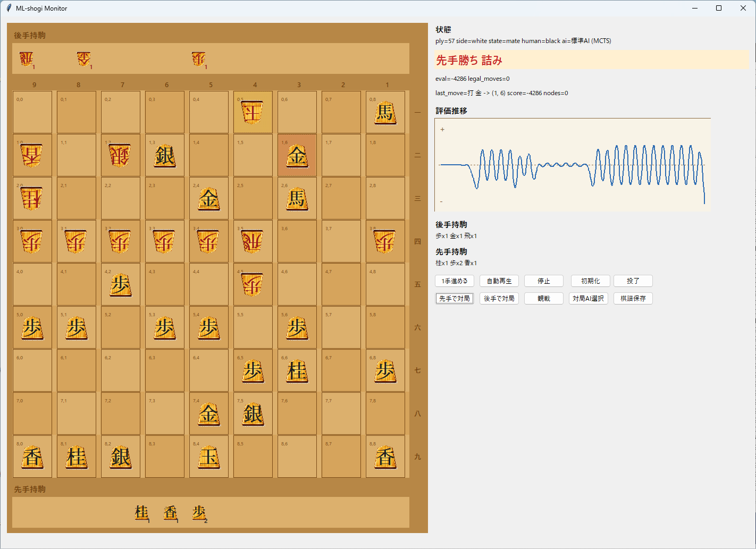Click the evaluation trend graph

click(573, 165)
